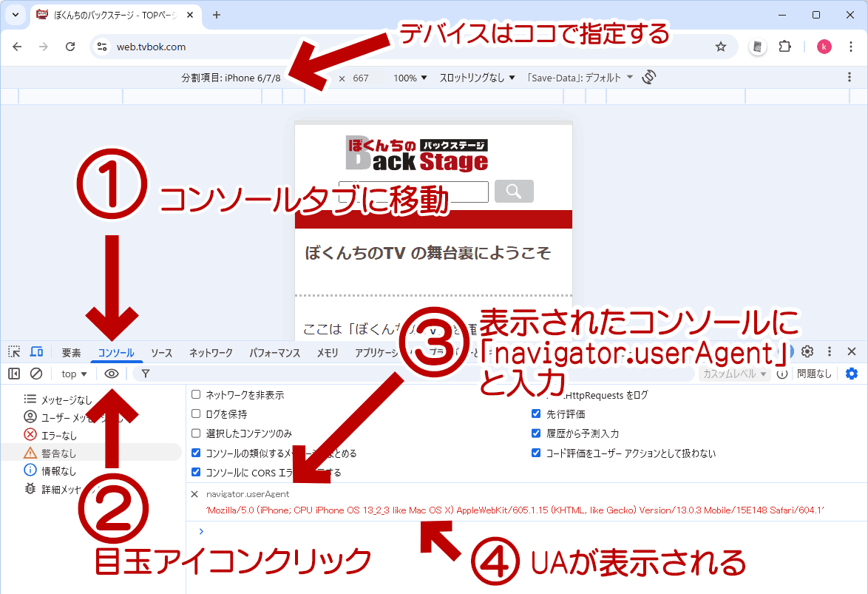Image resolution: width=868 pixels, height=594 pixels.
Task: Click the inspect element picker icon
Action: point(14,352)
